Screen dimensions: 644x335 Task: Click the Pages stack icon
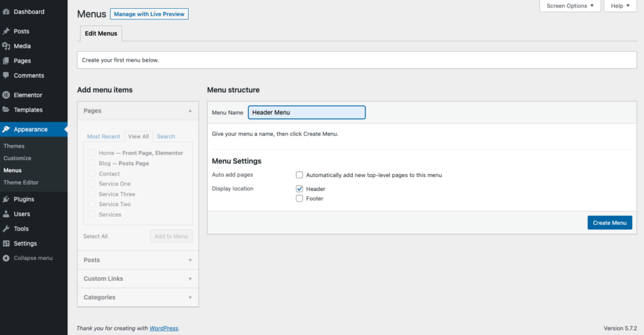pyautogui.click(x=6, y=61)
